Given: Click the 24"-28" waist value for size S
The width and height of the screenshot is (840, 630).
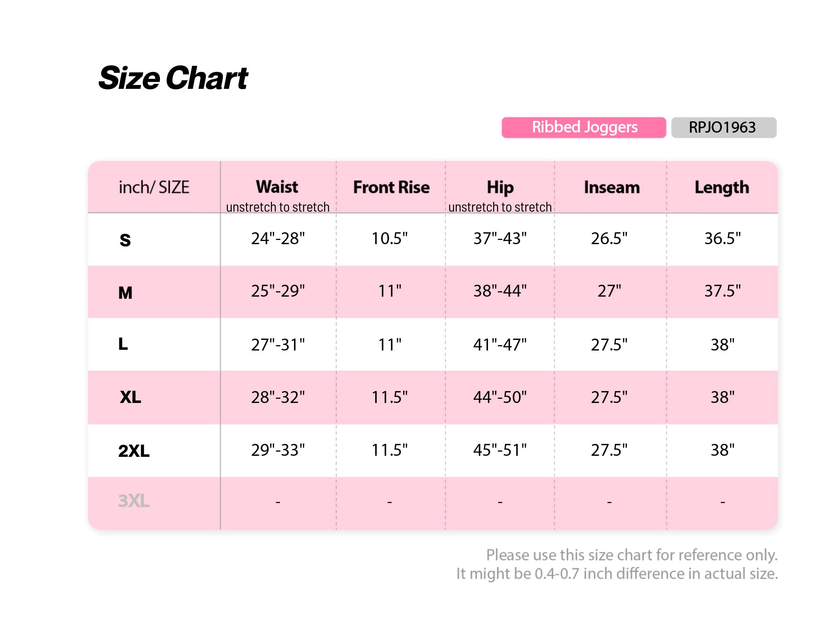Looking at the screenshot, I should [278, 238].
